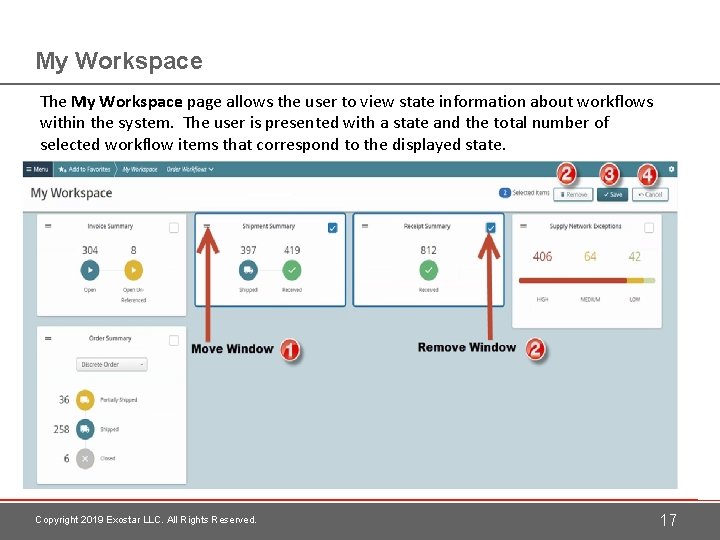Click Order Summary Shipped truck icon
The image size is (720, 540).
point(85,429)
